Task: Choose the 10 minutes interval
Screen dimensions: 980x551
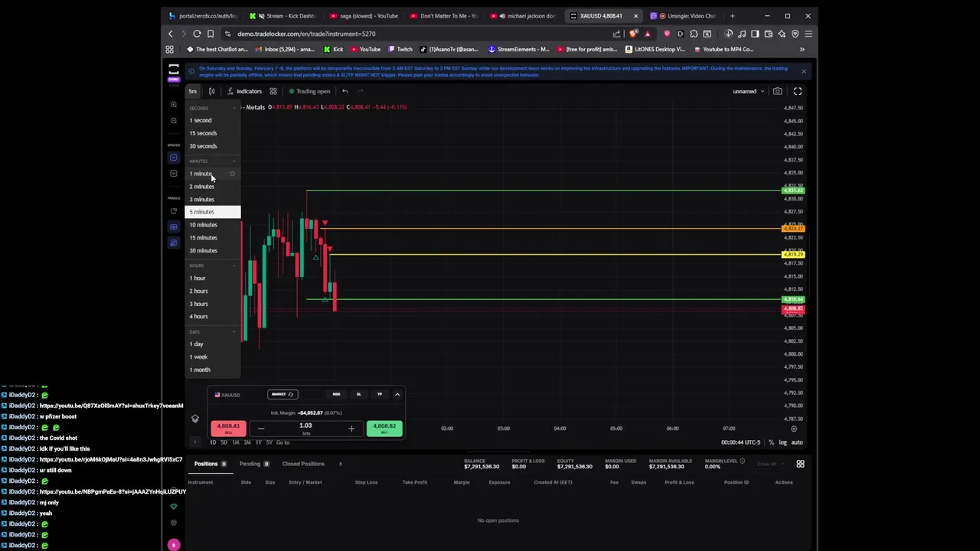Action: coord(204,225)
